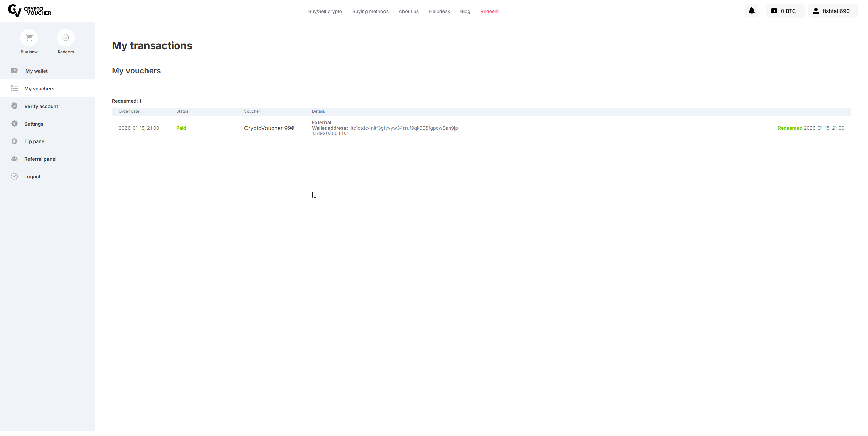Image resolution: width=868 pixels, height=436 pixels.
Task: Click the Buy now cart icon
Action: pyautogui.click(x=29, y=38)
